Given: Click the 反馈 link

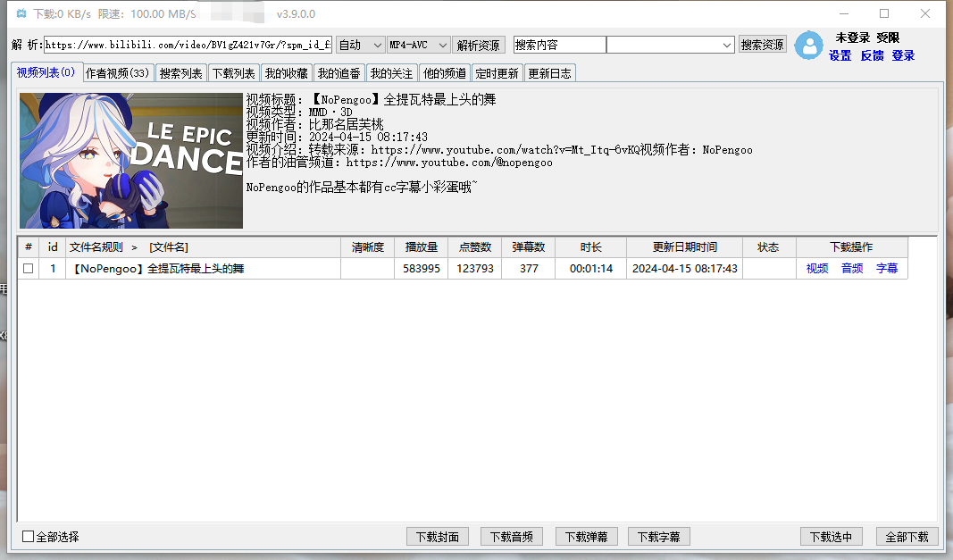Looking at the screenshot, I should (872, 56).
